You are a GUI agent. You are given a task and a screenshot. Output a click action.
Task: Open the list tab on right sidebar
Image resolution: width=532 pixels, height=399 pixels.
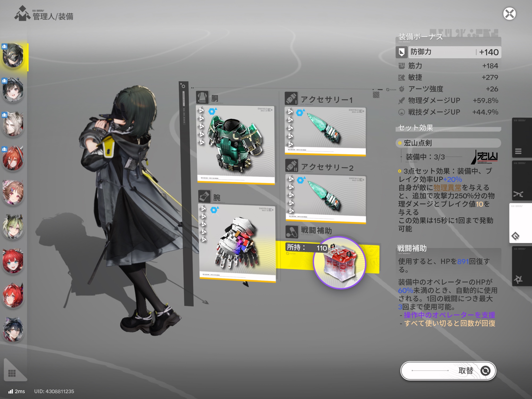coord(518,151)
